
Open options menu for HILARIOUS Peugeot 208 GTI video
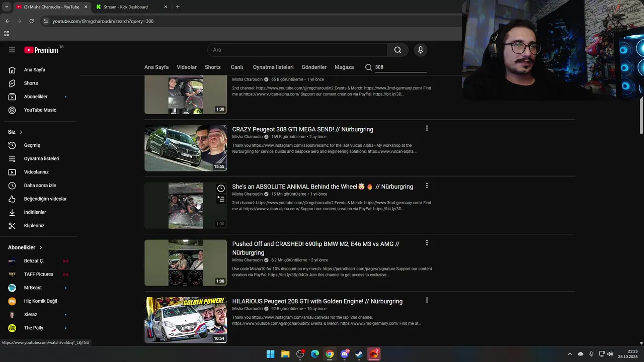click(427, 300)
